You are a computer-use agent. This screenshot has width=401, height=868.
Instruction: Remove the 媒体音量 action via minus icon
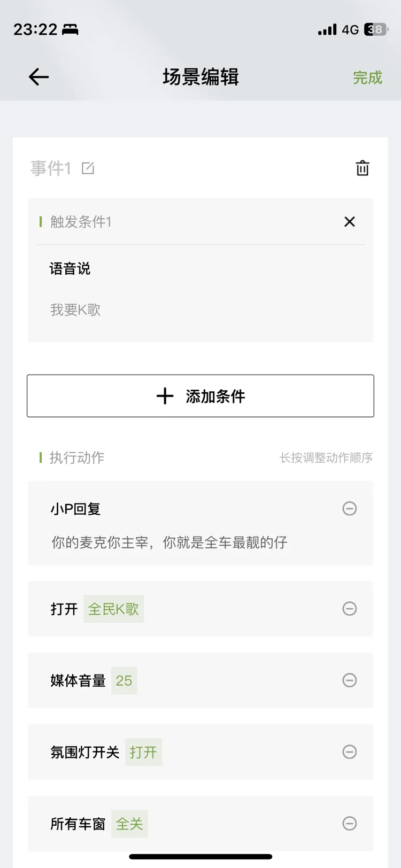click(x=350, y=680)
